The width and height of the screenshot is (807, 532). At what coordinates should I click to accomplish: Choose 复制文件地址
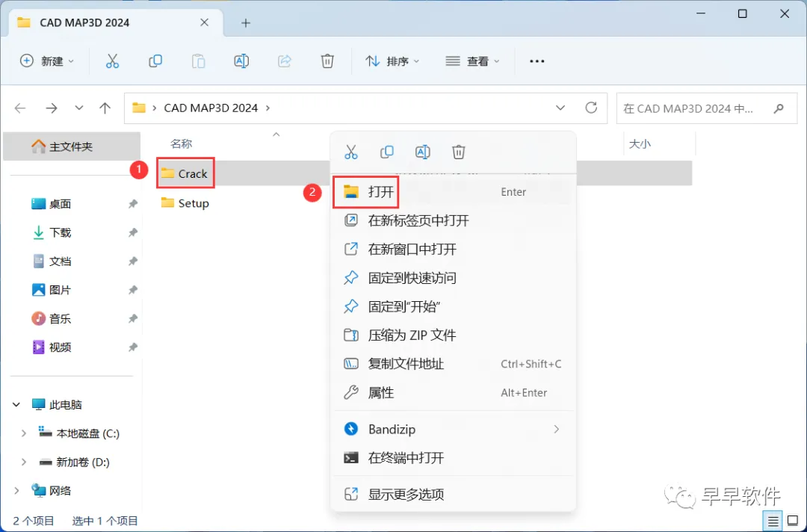coord(453,365)
